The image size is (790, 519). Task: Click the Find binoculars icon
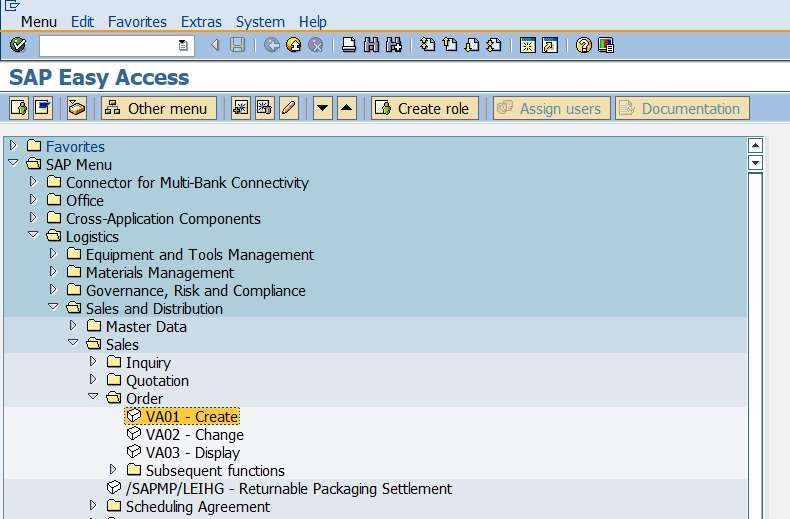[371, 45]
